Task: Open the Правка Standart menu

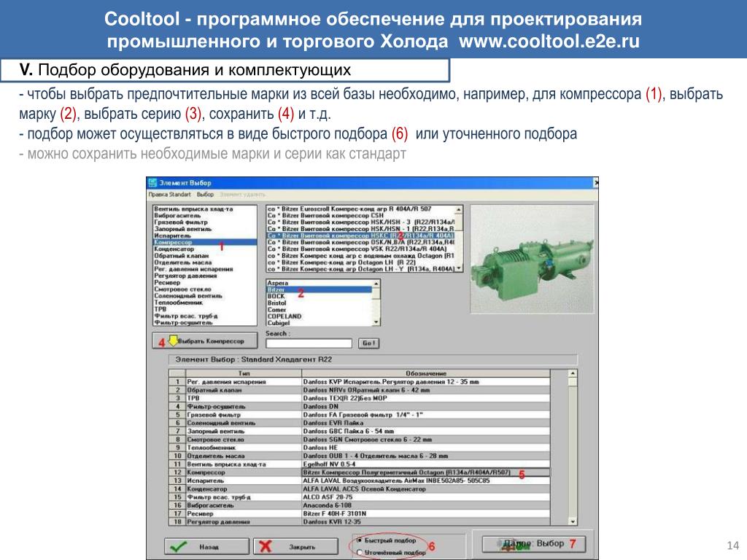Action: (169, 194)
